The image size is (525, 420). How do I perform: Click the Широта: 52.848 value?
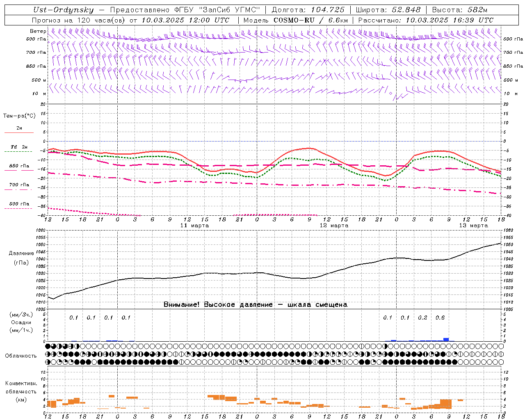pyautogui.click(x=388, y=10)
